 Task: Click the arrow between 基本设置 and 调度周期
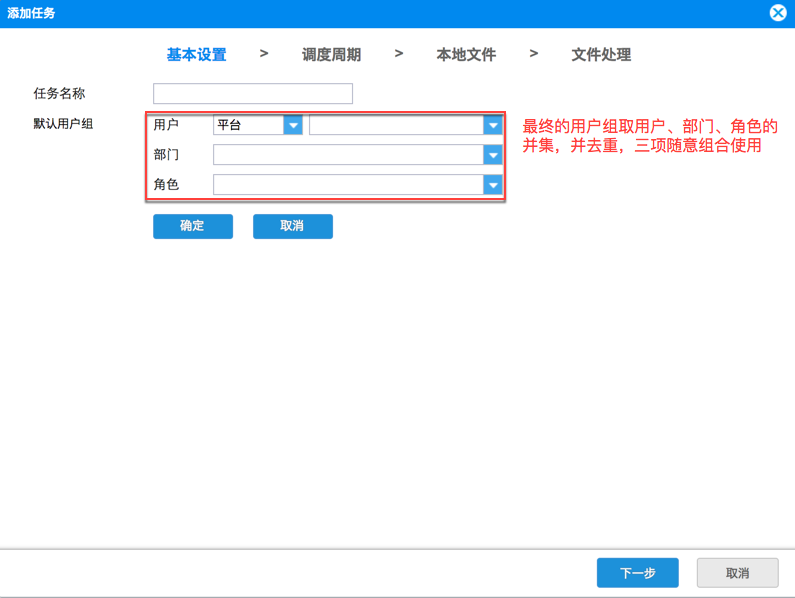[264, 53]
